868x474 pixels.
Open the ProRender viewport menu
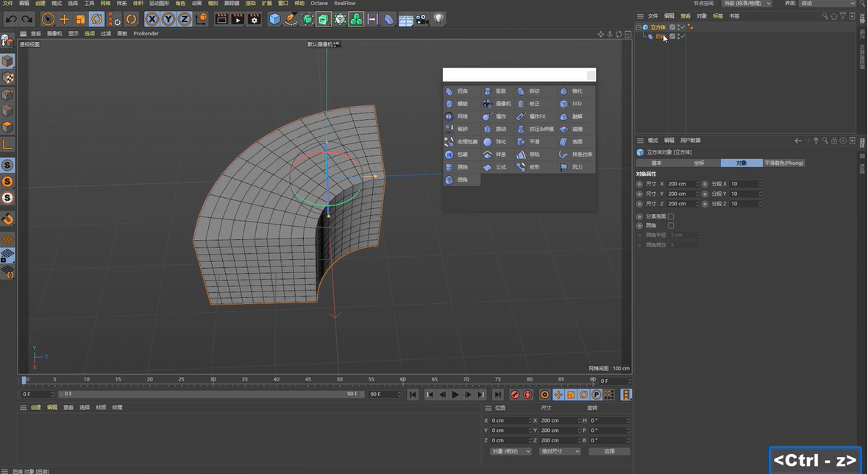click(x=146, y=34)
